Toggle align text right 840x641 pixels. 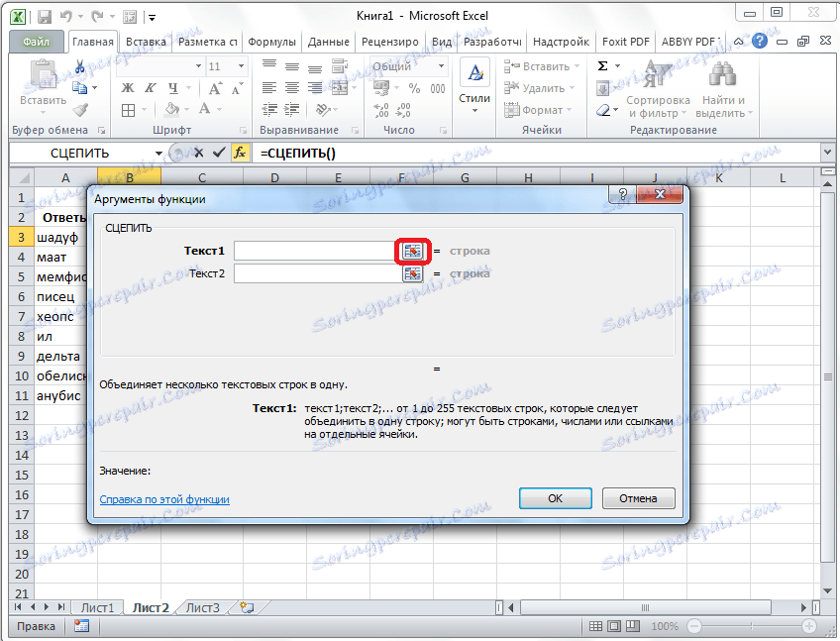coord(315,88)
